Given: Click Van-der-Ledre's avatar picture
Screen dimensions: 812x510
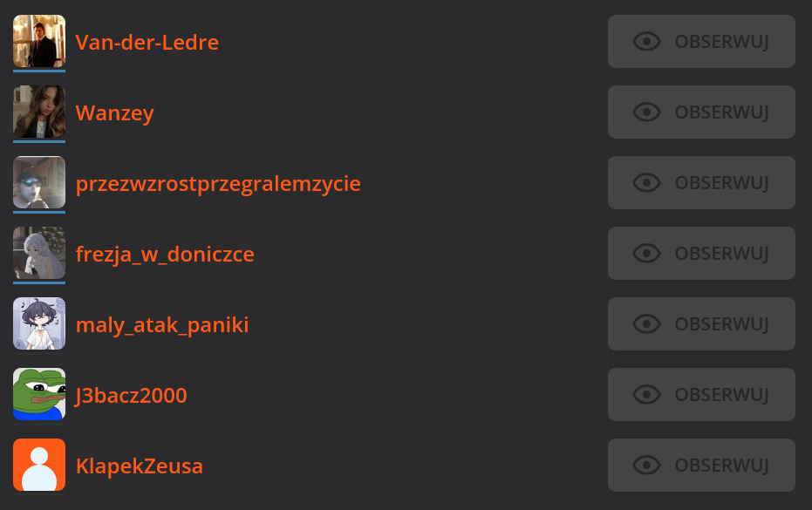Looking at the screenshot, I should [39, 41].
